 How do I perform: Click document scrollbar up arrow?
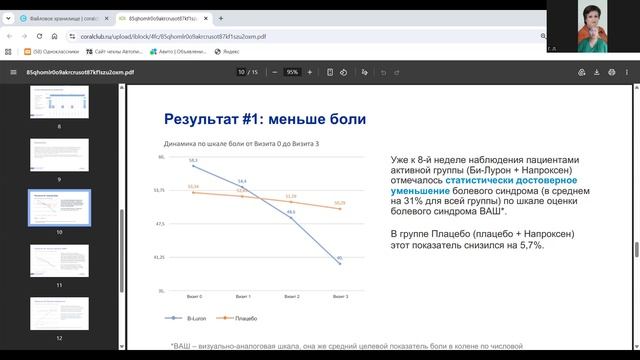(636, 87)
